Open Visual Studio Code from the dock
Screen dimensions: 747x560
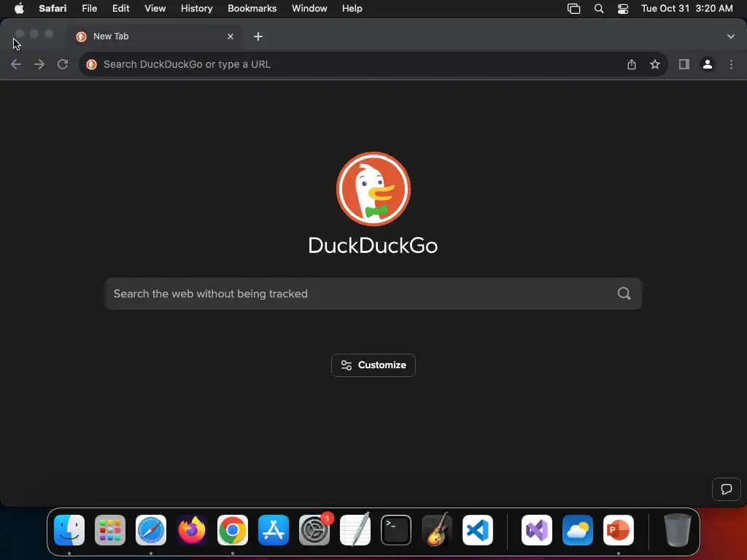tap(478, 530)
